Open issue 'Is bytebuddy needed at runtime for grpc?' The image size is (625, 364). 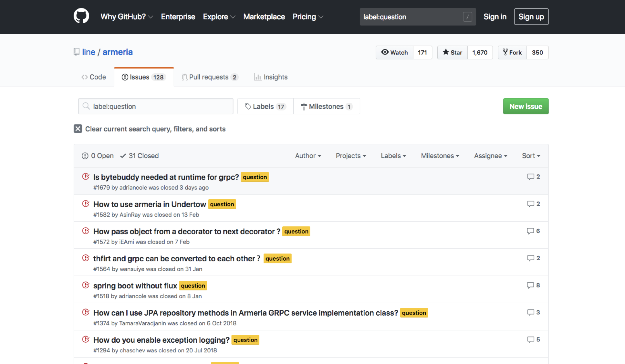166,177
